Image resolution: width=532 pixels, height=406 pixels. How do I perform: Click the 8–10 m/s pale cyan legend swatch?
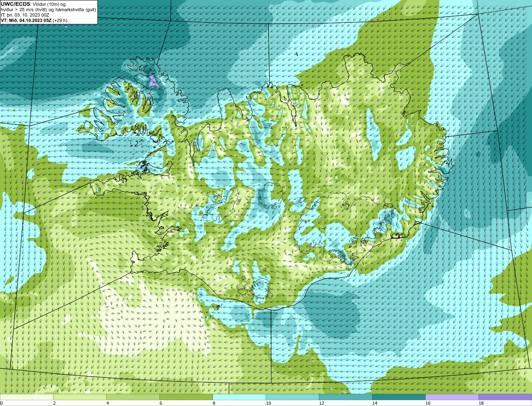point(239,397)
